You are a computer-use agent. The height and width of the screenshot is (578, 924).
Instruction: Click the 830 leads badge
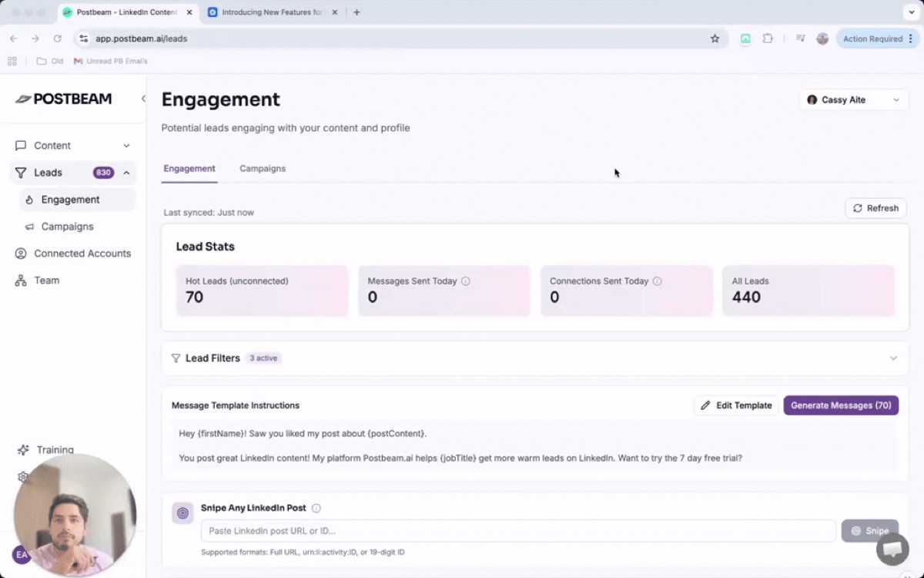(103, 173)
